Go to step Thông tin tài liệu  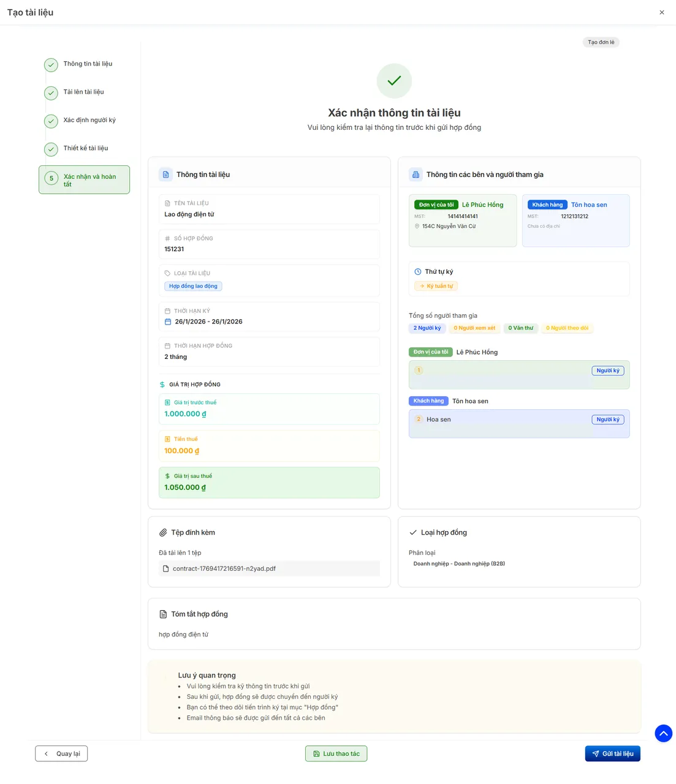coord(87,64)
